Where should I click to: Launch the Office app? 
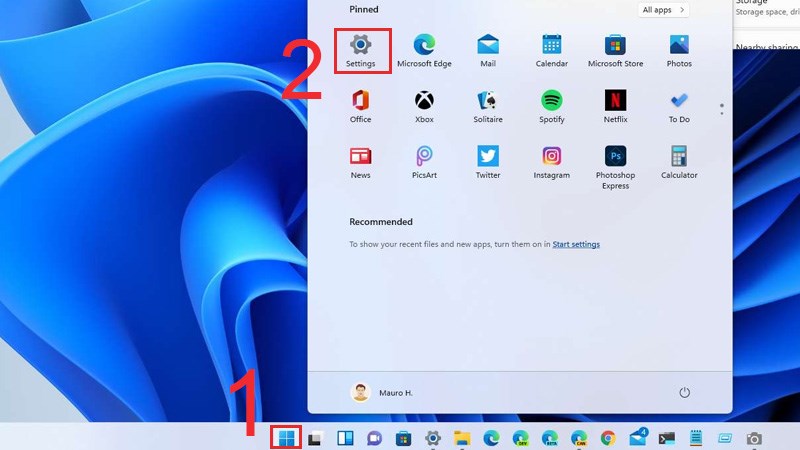click(360, 107)
